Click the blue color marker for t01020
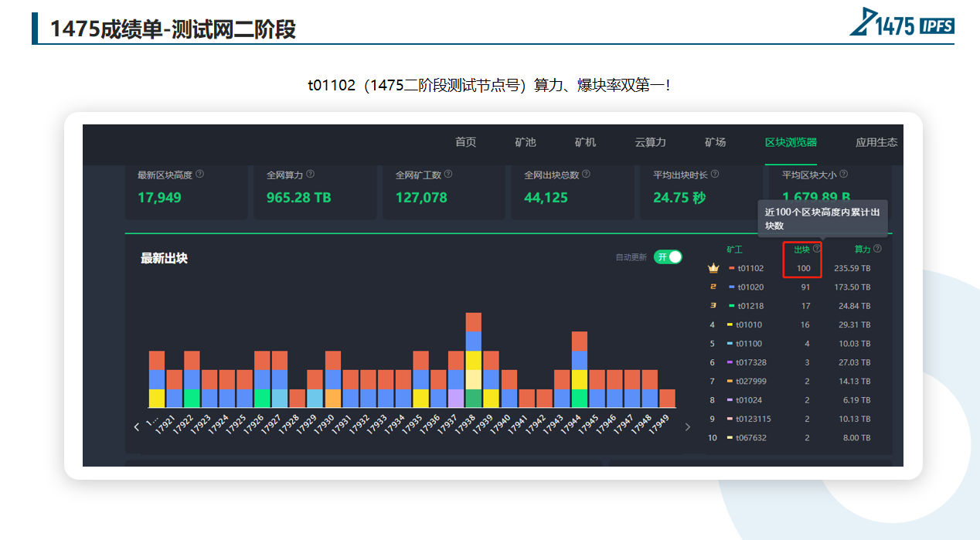Image resolution: width=980 pixels, height=540 pixels. point(732,287)
